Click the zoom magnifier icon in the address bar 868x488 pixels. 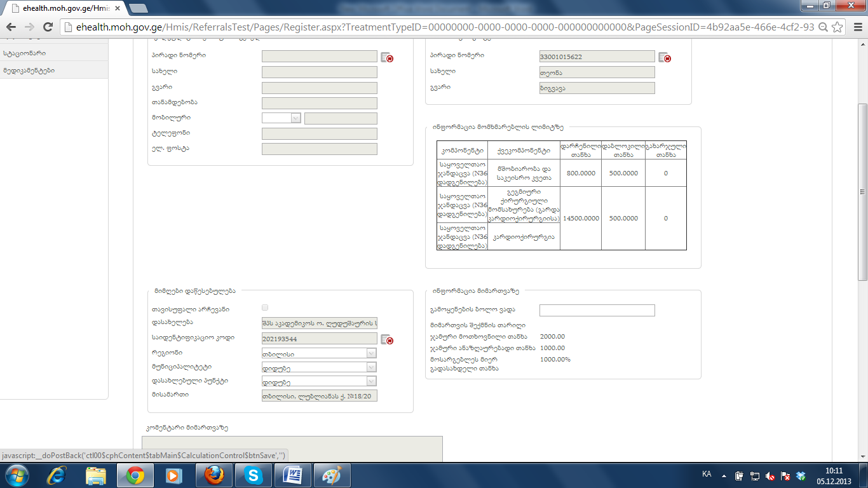[x=823, y=27]
